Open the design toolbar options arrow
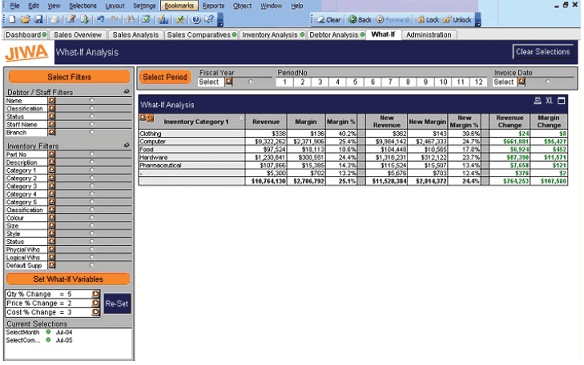584x365 pixels. (x=220, y=20)
